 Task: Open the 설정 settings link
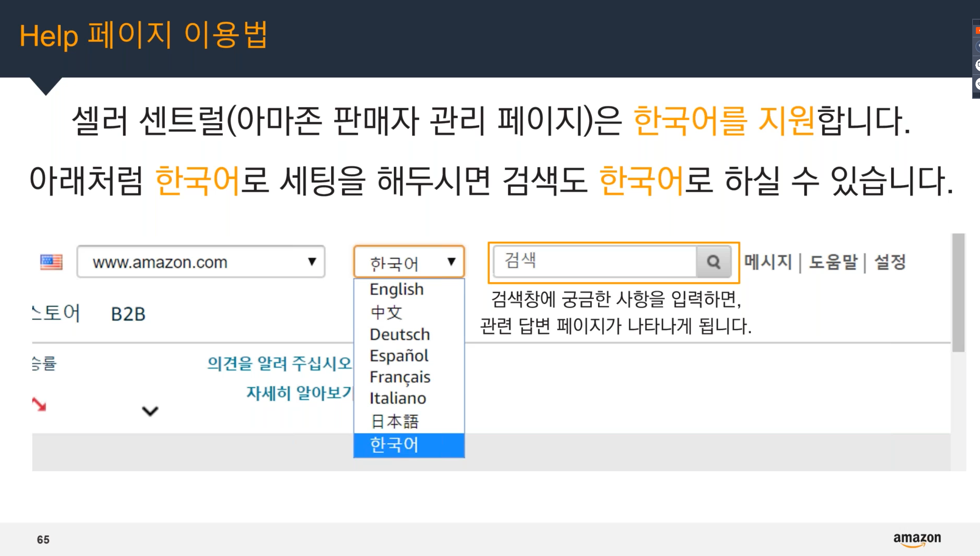(890, 262)
